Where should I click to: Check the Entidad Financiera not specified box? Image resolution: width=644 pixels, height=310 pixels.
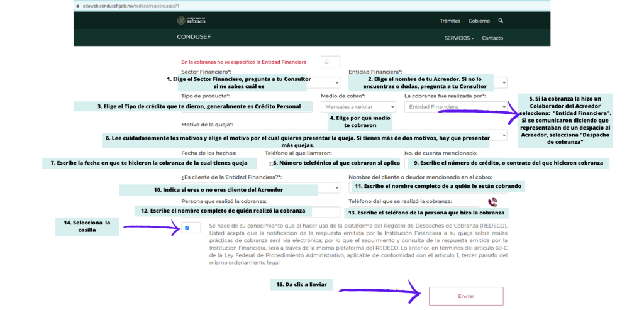tap(326, 62)
